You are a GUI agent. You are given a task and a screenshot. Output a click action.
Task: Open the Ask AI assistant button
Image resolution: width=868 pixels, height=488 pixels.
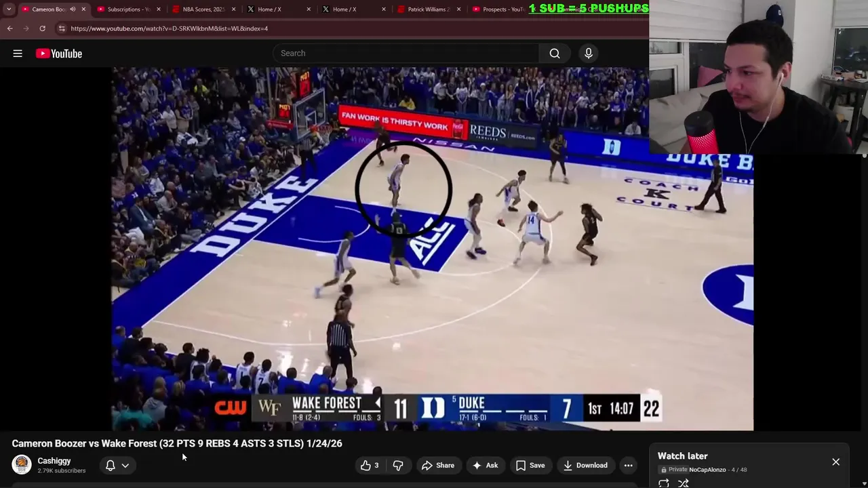[486, 465]
